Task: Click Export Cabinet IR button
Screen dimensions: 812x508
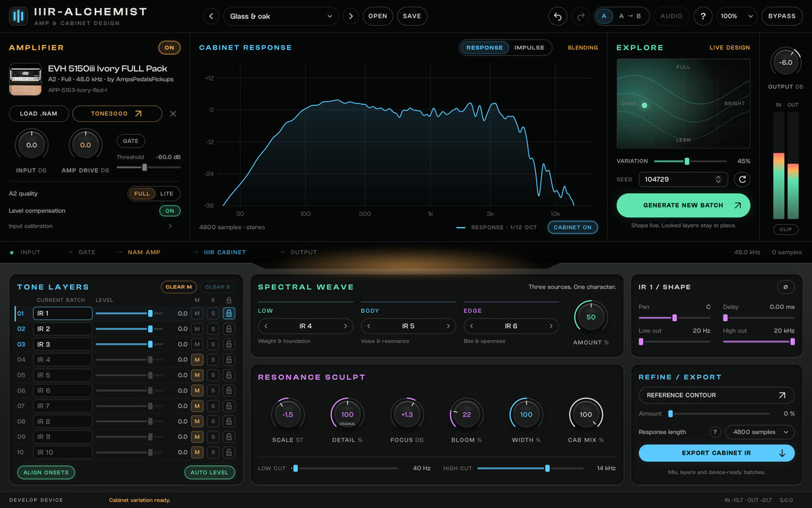Action: [x=717, y=453]
